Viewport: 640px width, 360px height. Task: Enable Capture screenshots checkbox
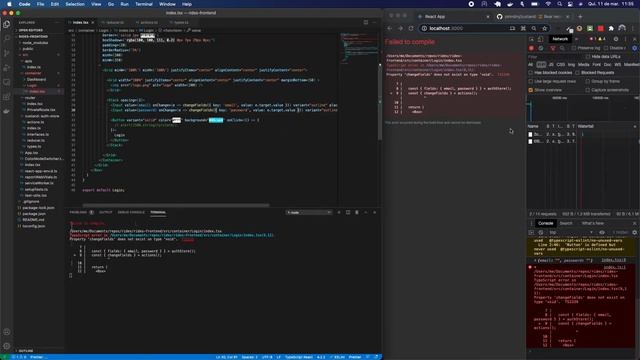click(x=588, y=90)
